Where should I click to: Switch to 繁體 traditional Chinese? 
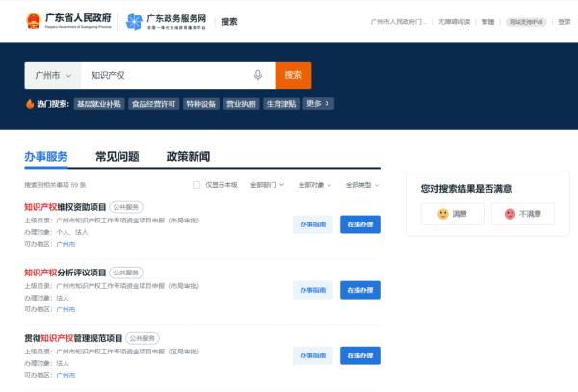pyautogui.click(x=487, y=22)
